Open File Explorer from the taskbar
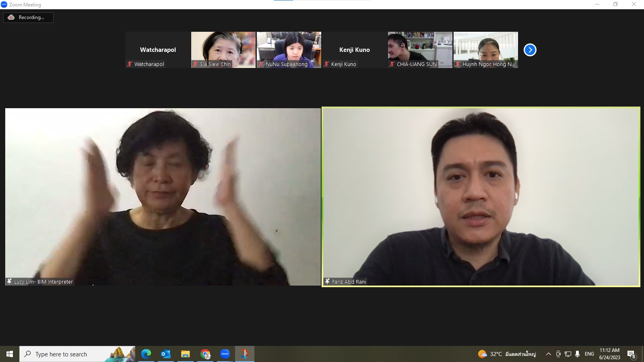The image size is (644, 362). click(185, 354)
